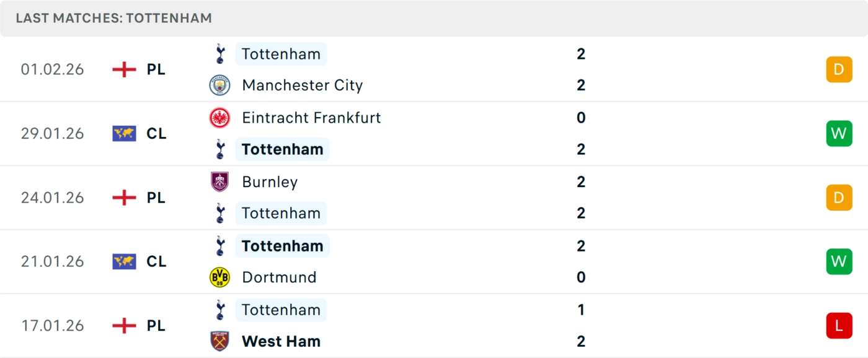Select the yellow D badge for the Manchester City draw
The width and height of the screenshot is (868, 358).
839,69
